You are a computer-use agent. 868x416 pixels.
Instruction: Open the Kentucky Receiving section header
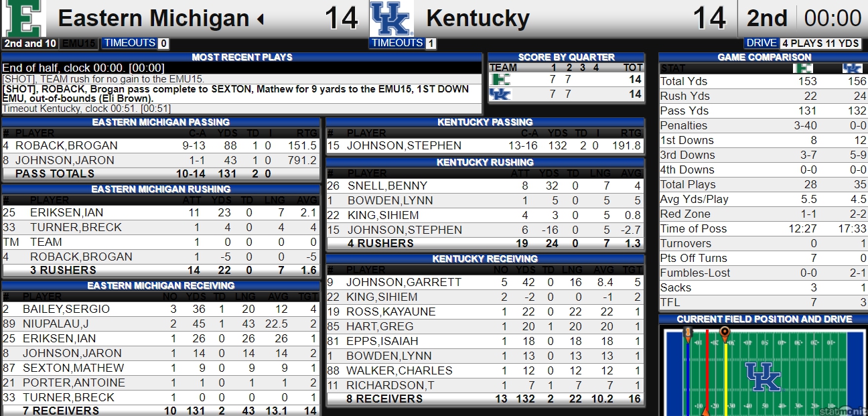(x=485, y=259)
